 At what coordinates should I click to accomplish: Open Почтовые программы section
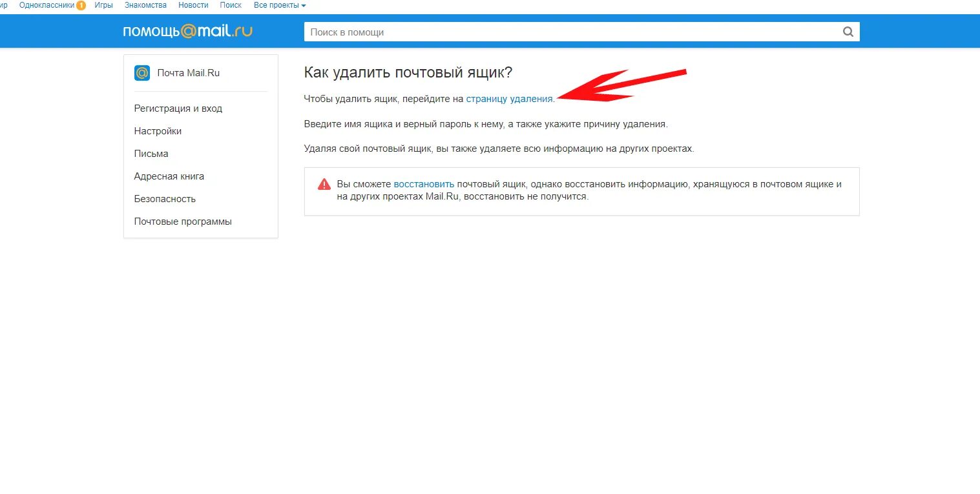pyautogui.click(x=183, y=221)
